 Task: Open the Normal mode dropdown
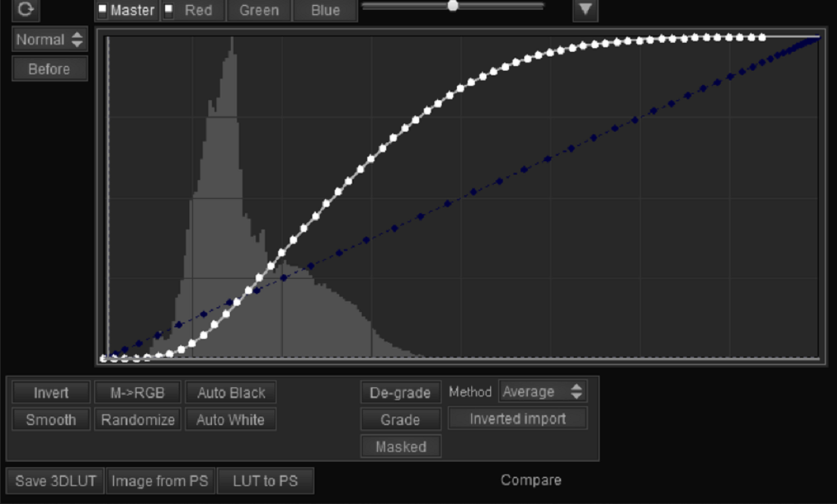(x=50, y=40)
